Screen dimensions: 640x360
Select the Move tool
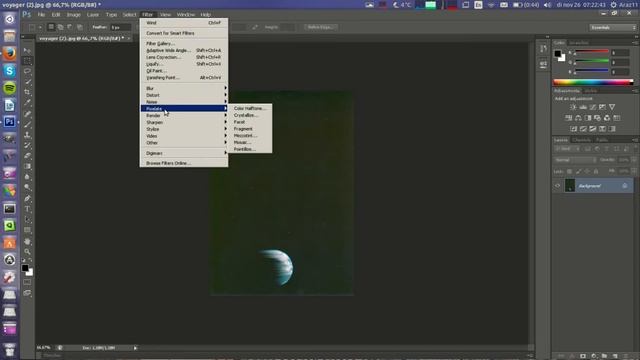click(27, 51)
